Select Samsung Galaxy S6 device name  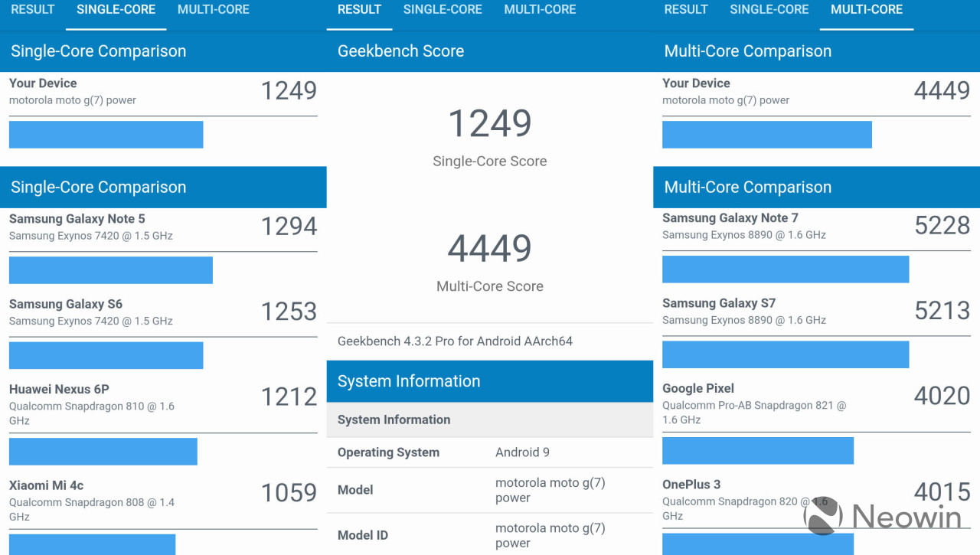pyautogui.click(x=66, y=304)
